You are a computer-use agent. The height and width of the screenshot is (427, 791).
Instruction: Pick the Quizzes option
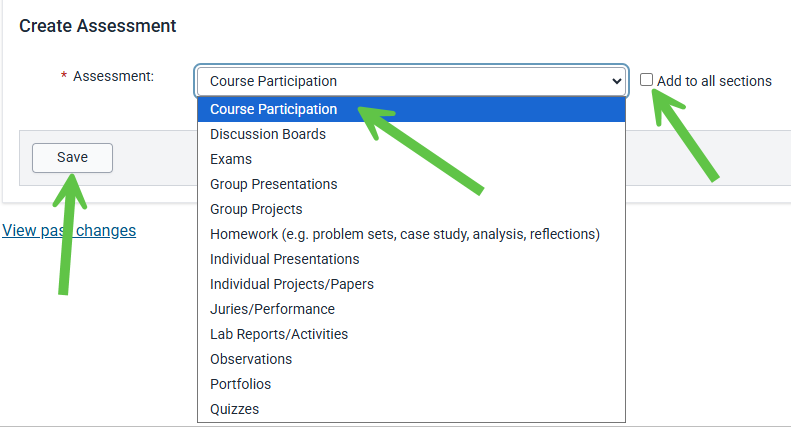click(411, 409)
